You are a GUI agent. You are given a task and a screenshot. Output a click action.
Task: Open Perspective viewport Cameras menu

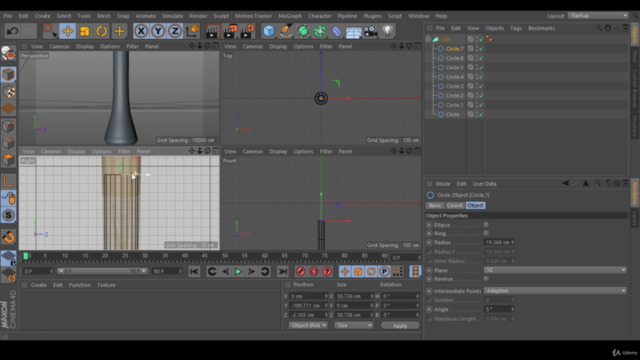(60, 47)
